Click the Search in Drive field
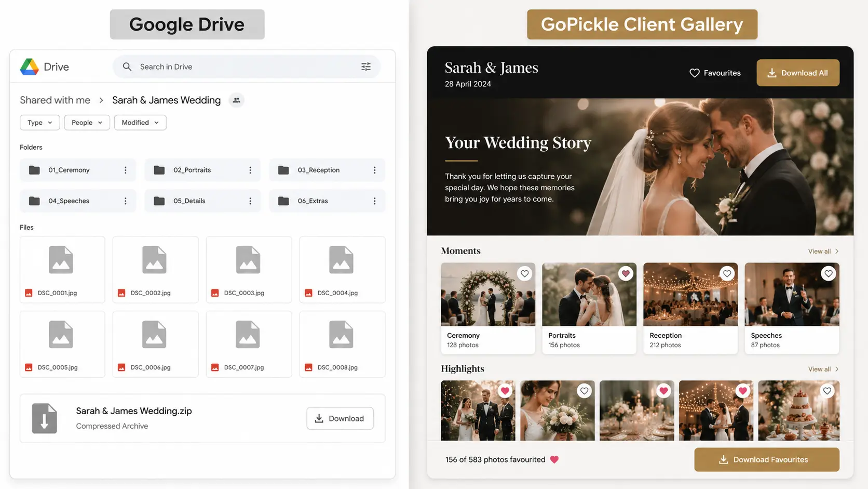This screenshot has height=489, width=868. (247, 67)
